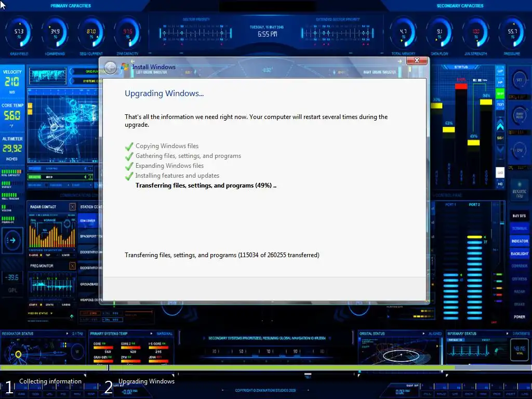Click the "115034 of 260255 transferred" status line
The height and width of the screenshot is (399, 532).
pos(222,255)
